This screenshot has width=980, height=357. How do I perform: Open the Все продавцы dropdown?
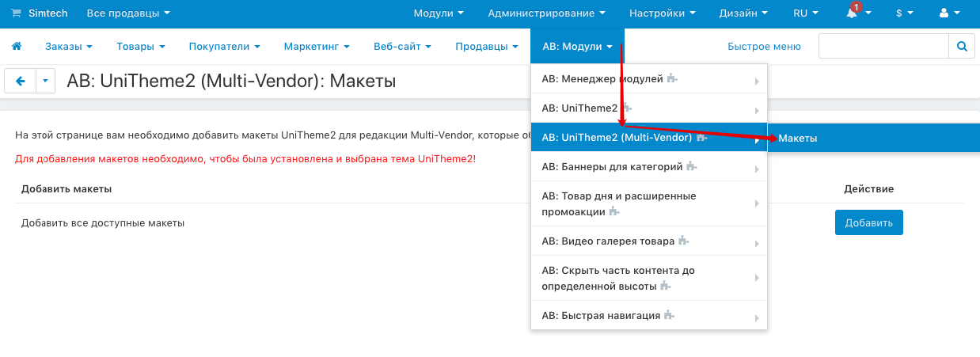tap(128, 13)
